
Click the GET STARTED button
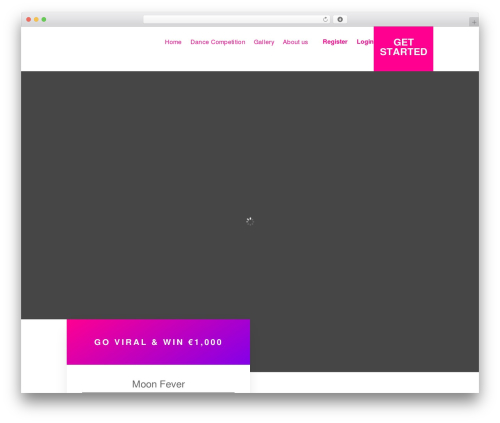pos(403,49)
